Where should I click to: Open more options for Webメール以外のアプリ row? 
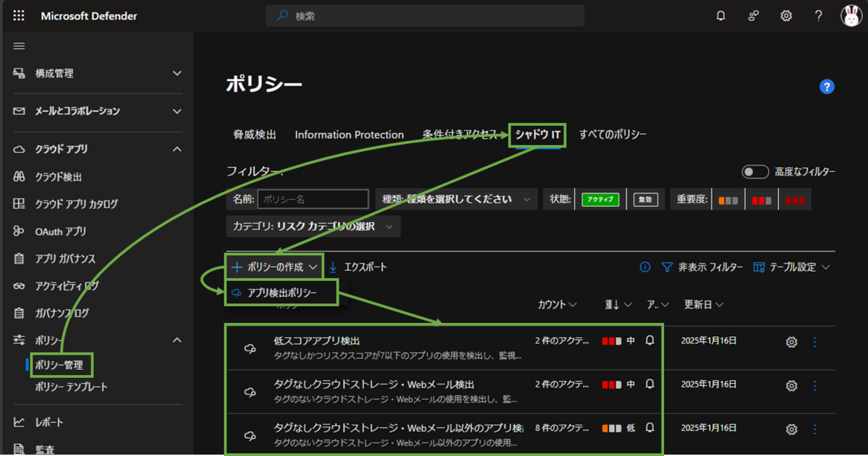coord(815,429)
